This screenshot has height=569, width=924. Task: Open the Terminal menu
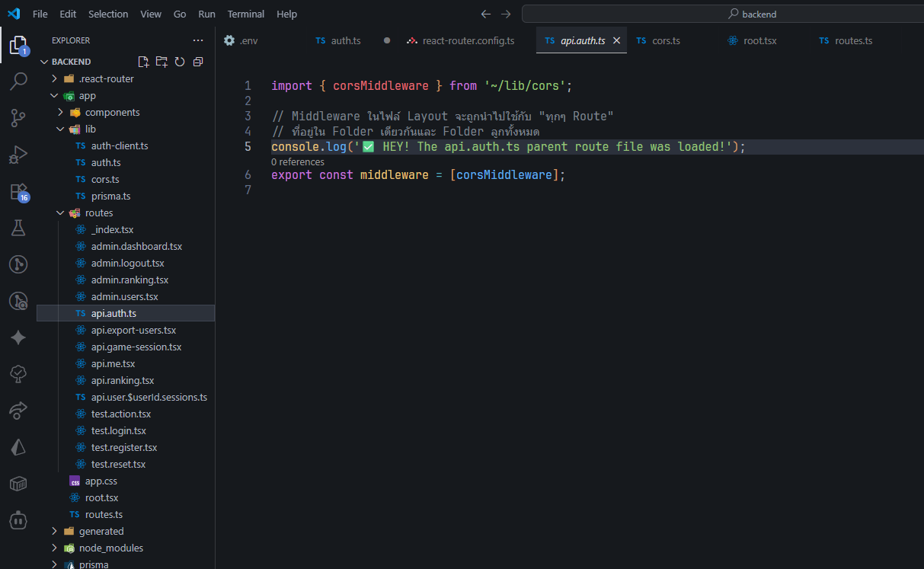245,14
